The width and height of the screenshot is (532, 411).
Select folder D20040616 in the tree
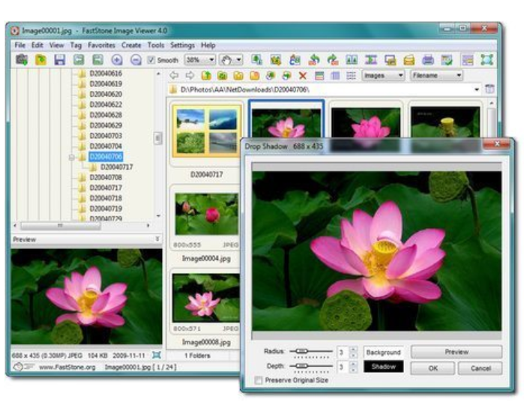tap(106, 74)
